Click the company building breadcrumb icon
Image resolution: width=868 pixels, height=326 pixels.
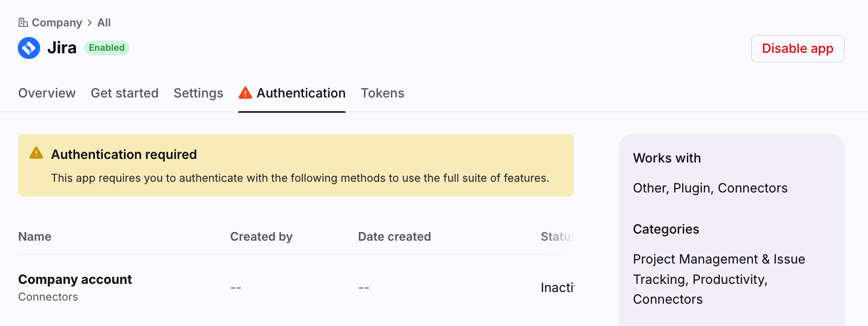pyautogui.click(x=23, y=22)
